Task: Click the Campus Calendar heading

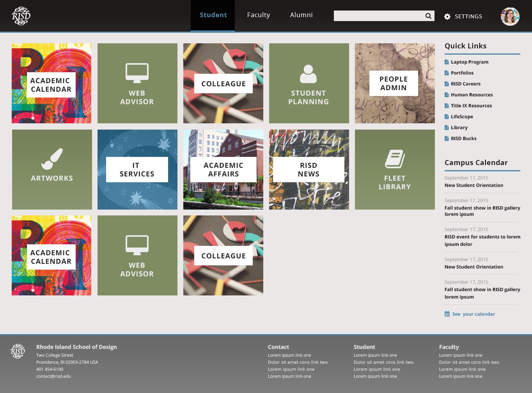Action: point(476,163)
